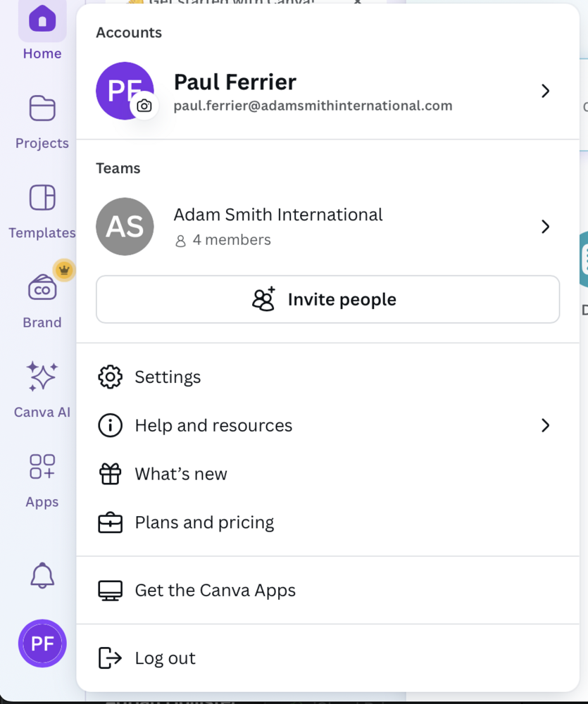Click the AS team avatar

[125, 227]
